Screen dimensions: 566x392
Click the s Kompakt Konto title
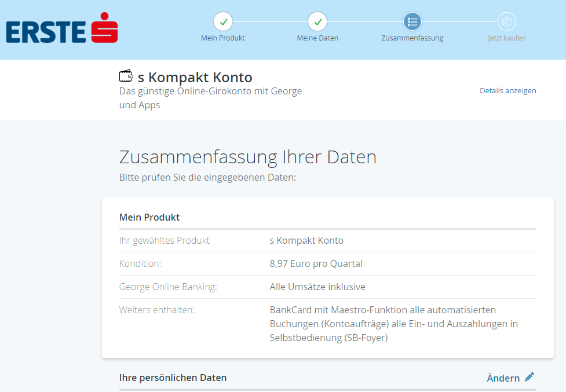click(195, 77)
